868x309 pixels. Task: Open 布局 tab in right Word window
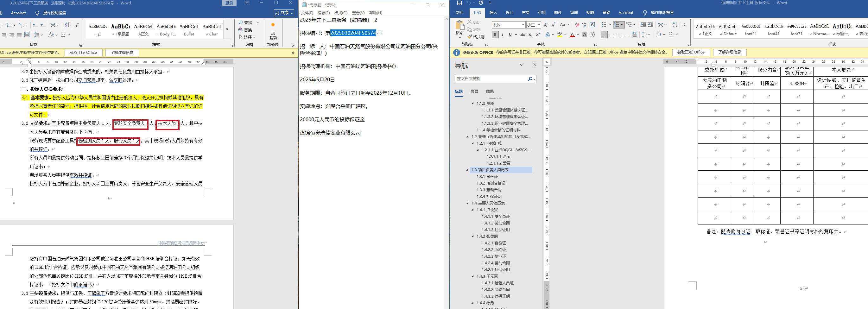click(x=525, y=13)
